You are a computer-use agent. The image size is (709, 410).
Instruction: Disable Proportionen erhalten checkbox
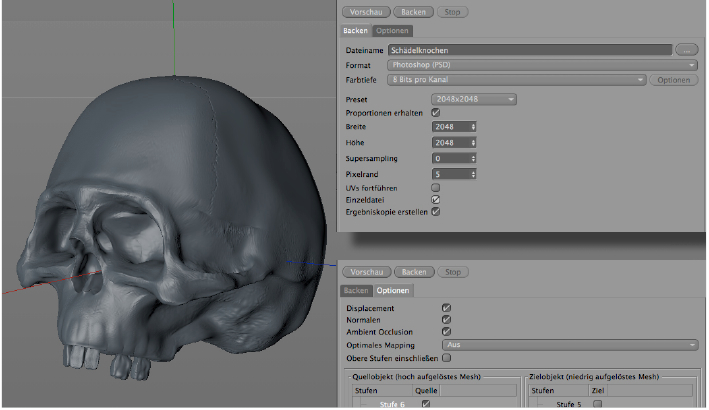436,113
